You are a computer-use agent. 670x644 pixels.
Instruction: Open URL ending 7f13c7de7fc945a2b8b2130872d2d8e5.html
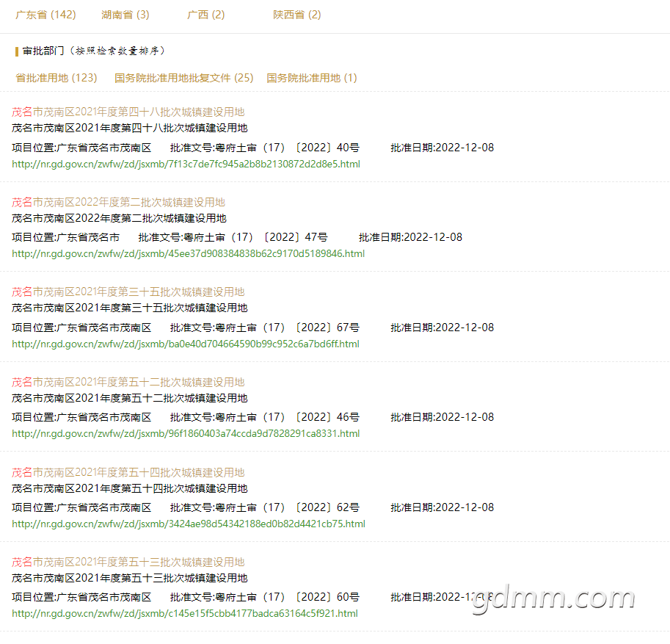click(x=186, y=164)
